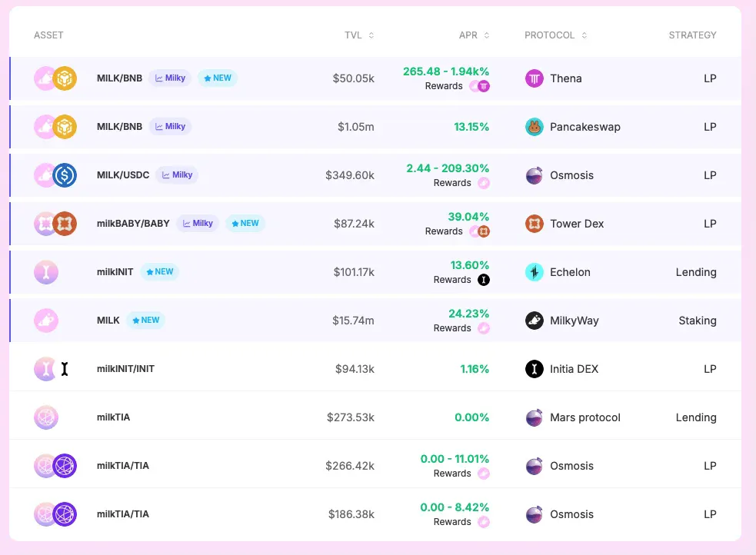The image size is (756, 555).
Task: Open the Pancakeswap protocol name
Action: (584, 127)
